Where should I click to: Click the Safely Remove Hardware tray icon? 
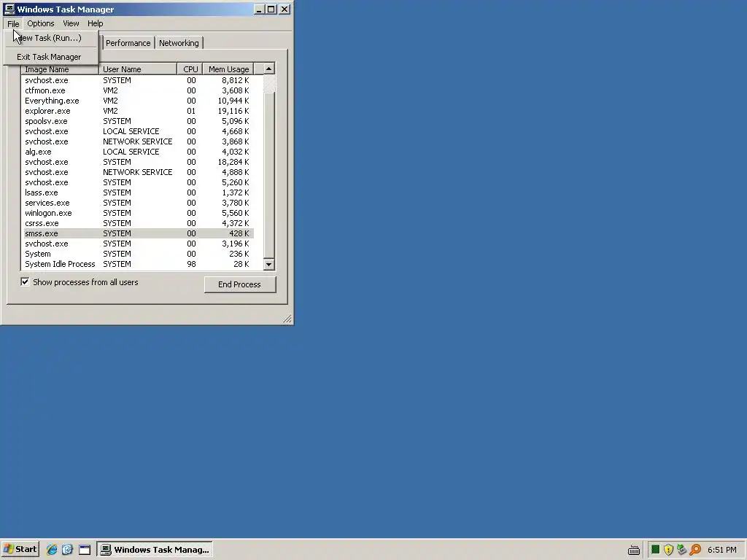[682, 550]
